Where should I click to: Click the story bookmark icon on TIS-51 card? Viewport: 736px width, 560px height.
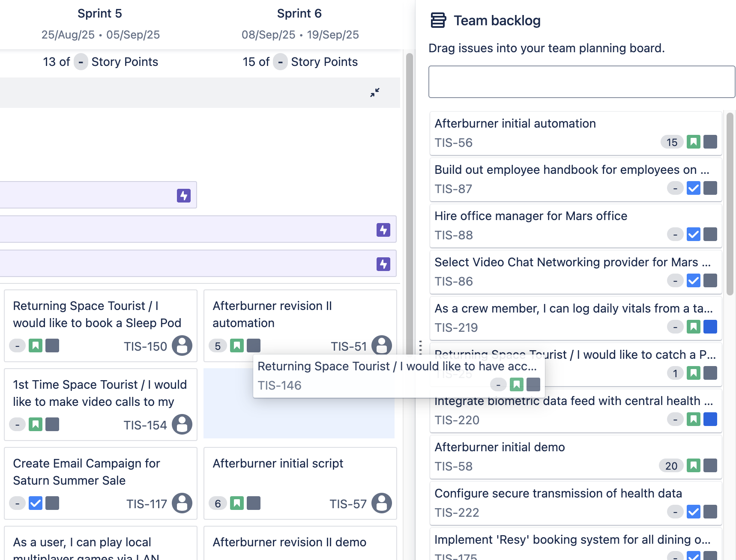click(x=237, y=346)
